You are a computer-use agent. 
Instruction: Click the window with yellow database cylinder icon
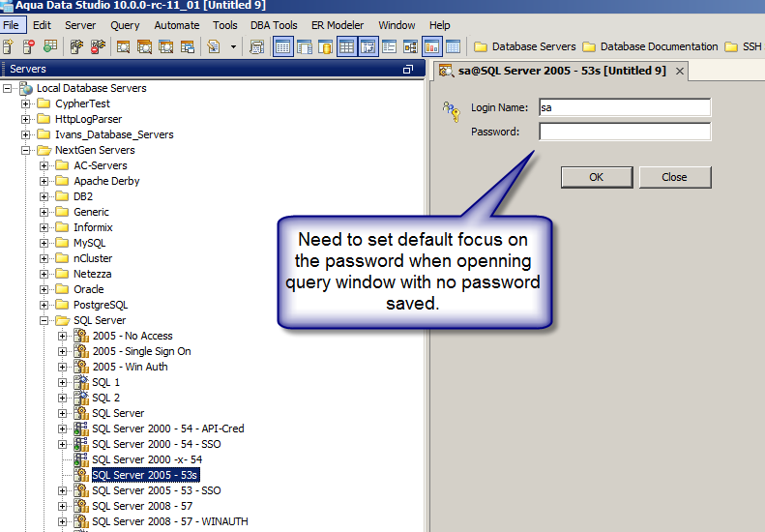pyautogui.click(x=325, y=46)
